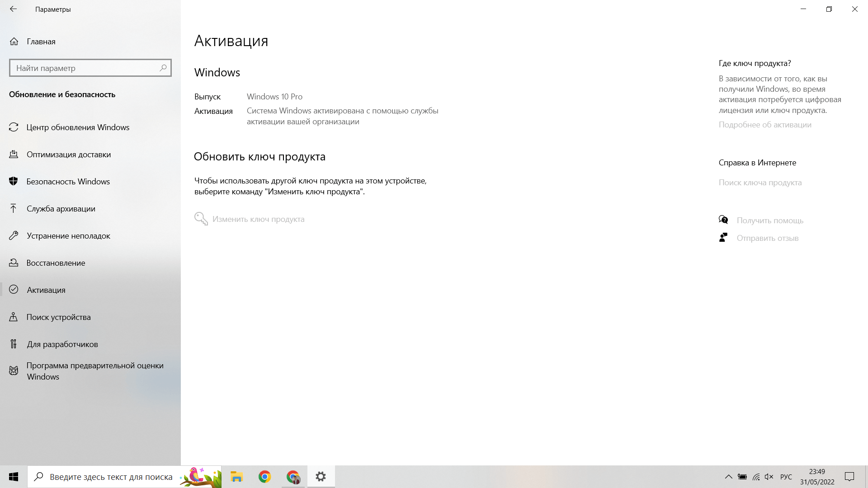Viewport: 868px width, 488px height.
Task: Click the Параметры window title
Action: [x=53, y=9]
